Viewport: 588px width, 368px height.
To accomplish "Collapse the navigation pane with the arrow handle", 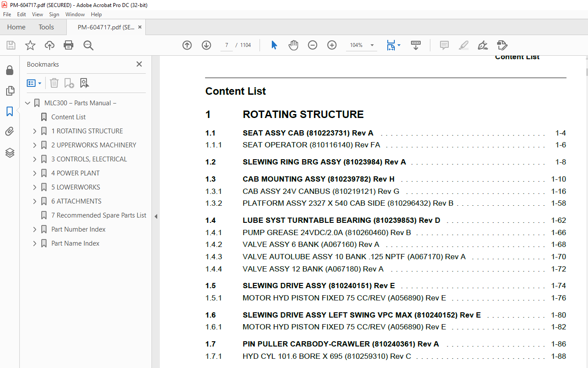I will (155, 216).
